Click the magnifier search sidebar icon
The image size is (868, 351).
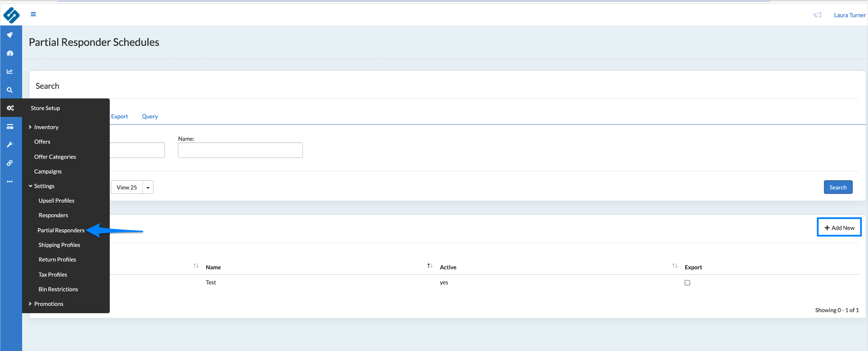coord(10,90)
